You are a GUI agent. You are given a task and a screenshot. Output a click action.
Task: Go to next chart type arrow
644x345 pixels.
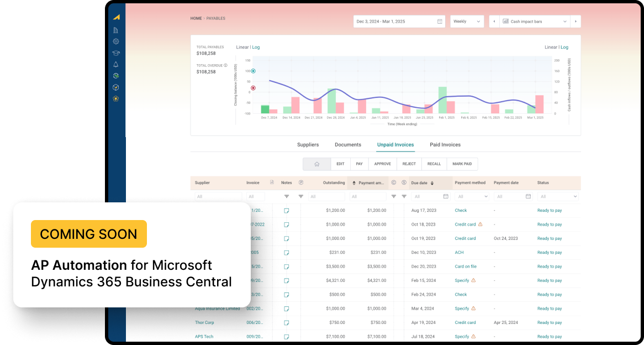click(576, 22)
